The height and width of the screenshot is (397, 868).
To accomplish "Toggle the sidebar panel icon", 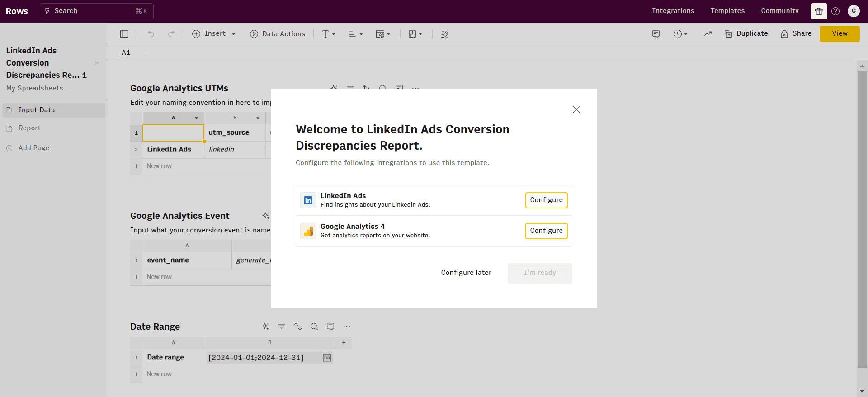I will (x=124, y=34).
